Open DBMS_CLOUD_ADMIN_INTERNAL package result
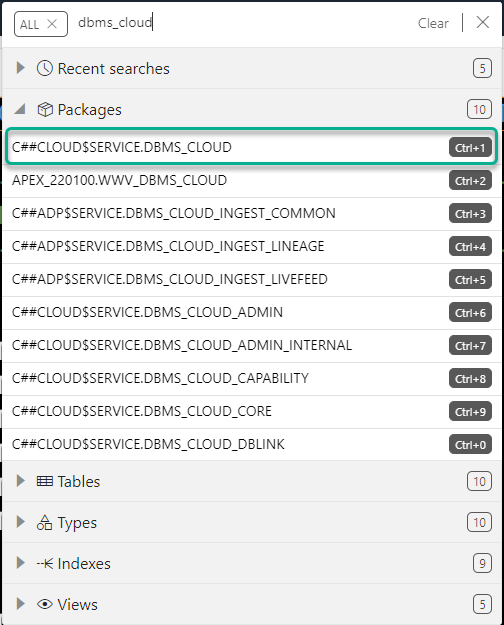The width and height of the screenshot is (504, 625). pos(252,346)
